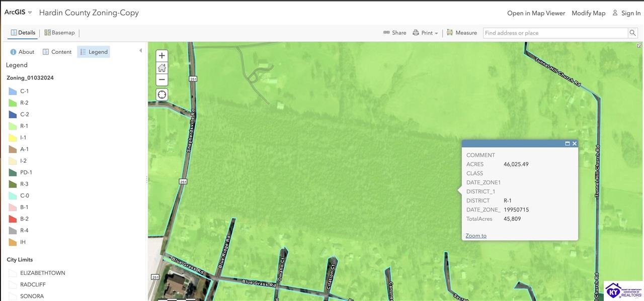Focus the Find address or place field
644x301 pixels.
click(x=555, y=33)
